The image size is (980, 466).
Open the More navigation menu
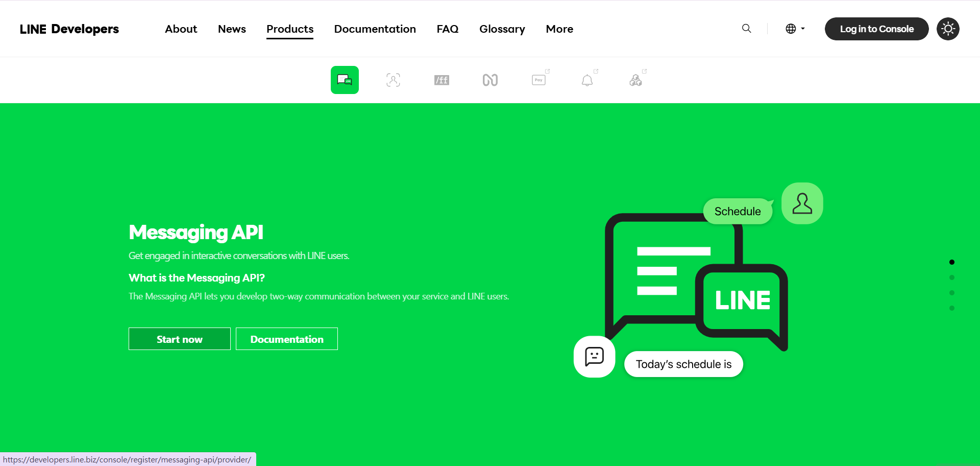click(x=559, y=29)
